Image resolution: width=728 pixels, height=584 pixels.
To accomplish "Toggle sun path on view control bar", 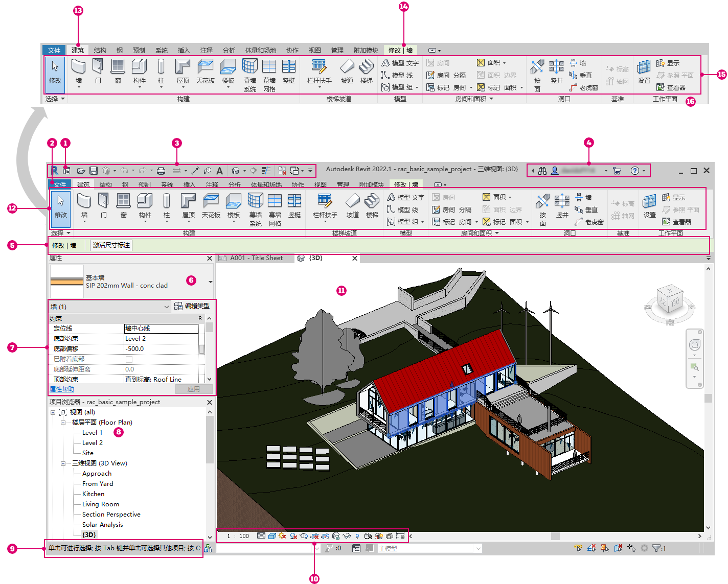I will 283,536.
